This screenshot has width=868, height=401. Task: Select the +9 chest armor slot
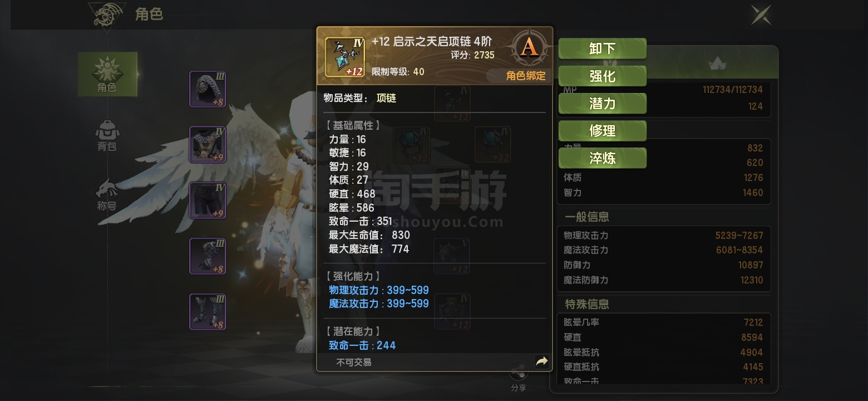[208, 144]
